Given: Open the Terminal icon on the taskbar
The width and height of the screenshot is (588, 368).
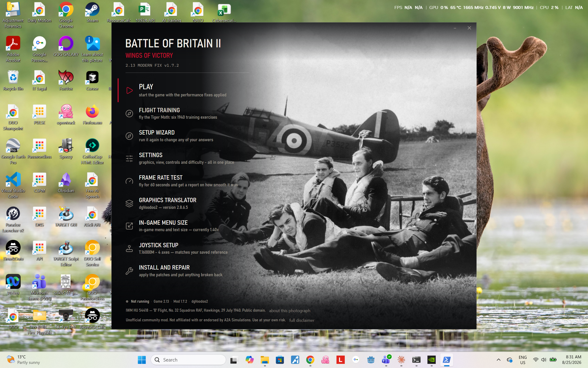Looking at the screenshot, I should [x=416, y=360].
